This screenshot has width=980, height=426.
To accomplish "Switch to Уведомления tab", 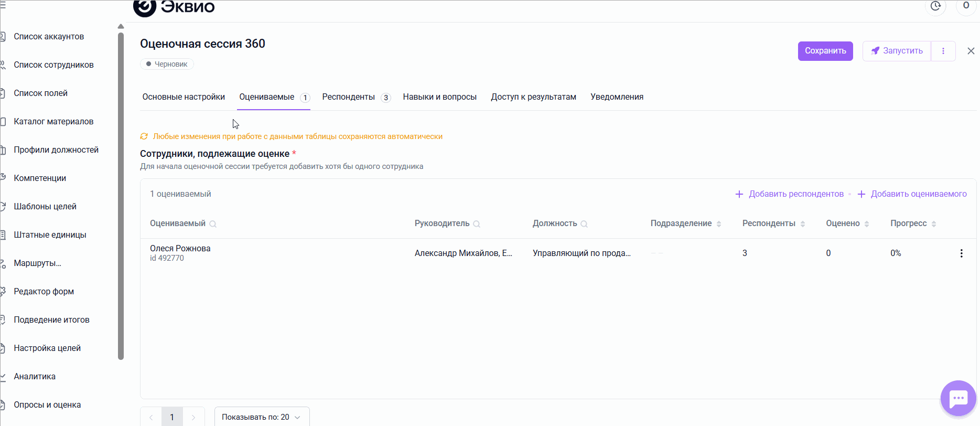I will click(617, 97).
